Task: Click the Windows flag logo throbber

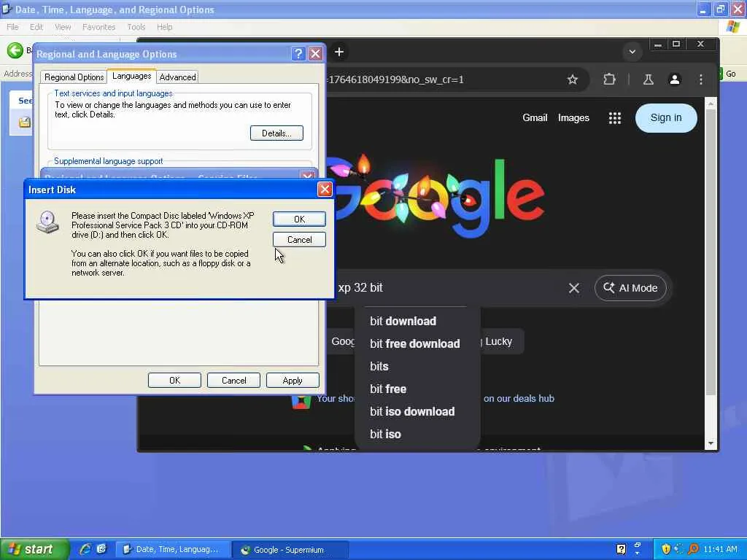Action: point(733,27)
